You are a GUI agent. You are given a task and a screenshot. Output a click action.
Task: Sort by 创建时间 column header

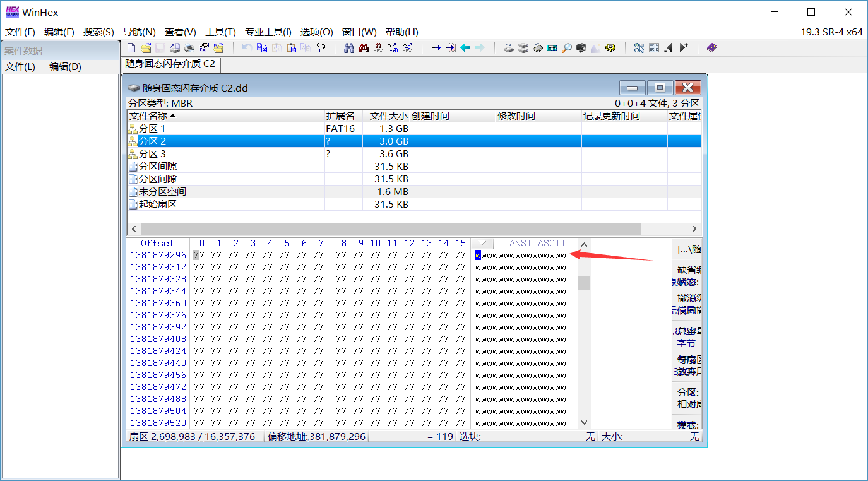click(453, 116)
